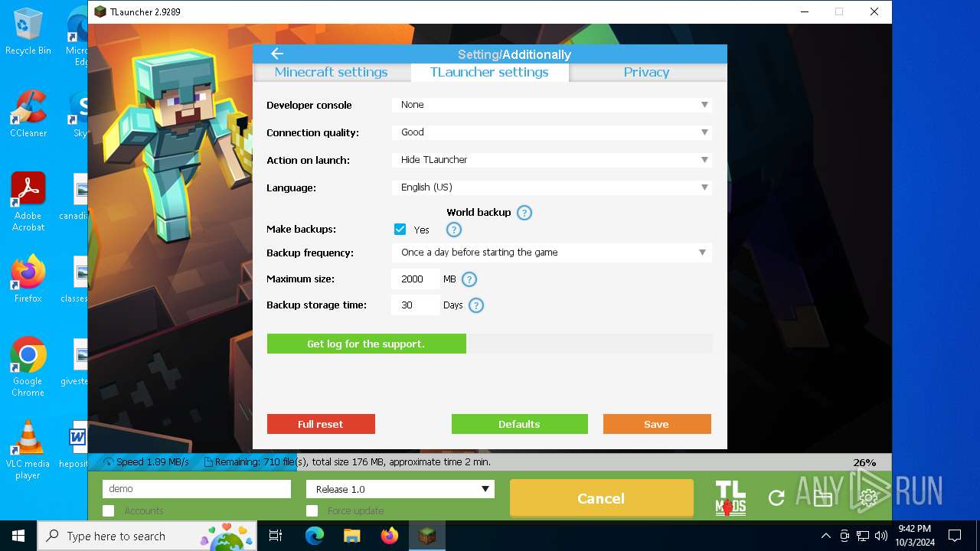980x551 pixels.
Task: Click the refresh versions icon
Action: [776, 498]
